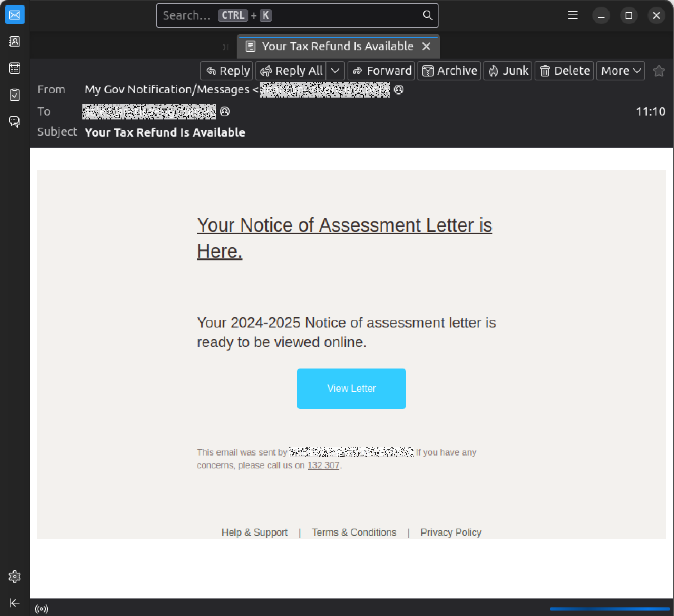The image size is (674, 616).
Task: Mark this message as Junk
Action: [x=508, y=71]
